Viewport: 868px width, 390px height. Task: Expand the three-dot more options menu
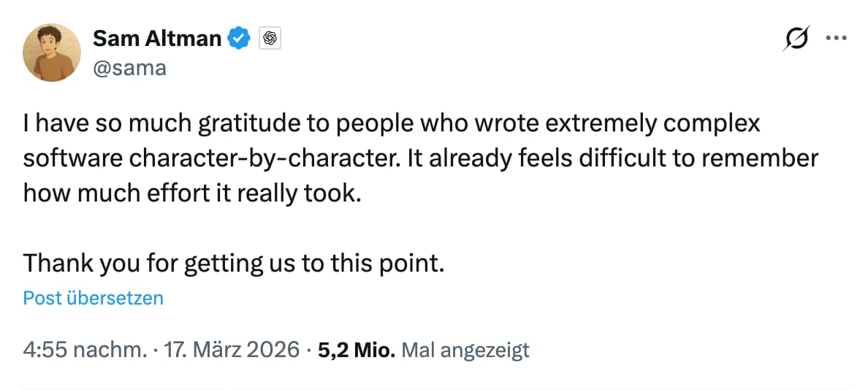coord(835,39)
